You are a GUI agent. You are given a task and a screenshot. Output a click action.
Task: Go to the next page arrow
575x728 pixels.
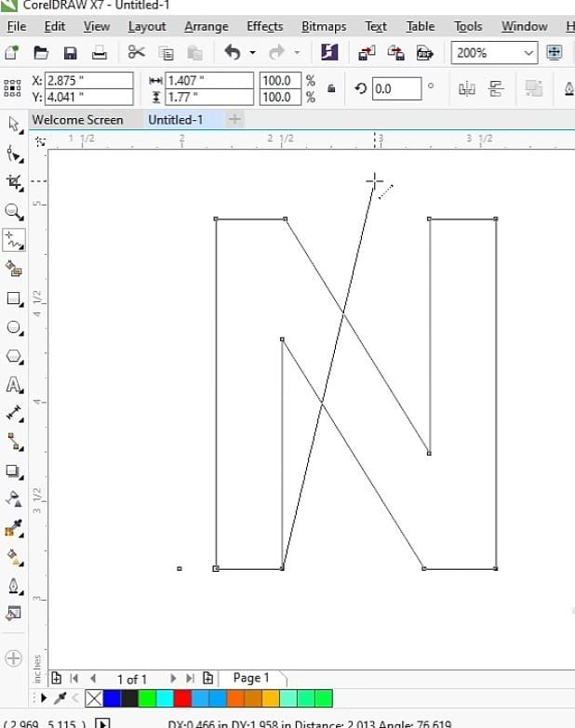[173, 679]
